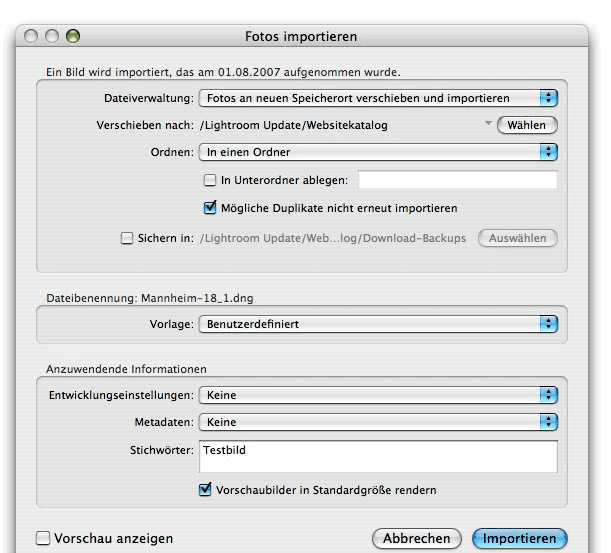Image resolution: width=611 pixels, height=553 pixels.
Task: Open the Ordnen dropdown
Action: tap(378, 152)
